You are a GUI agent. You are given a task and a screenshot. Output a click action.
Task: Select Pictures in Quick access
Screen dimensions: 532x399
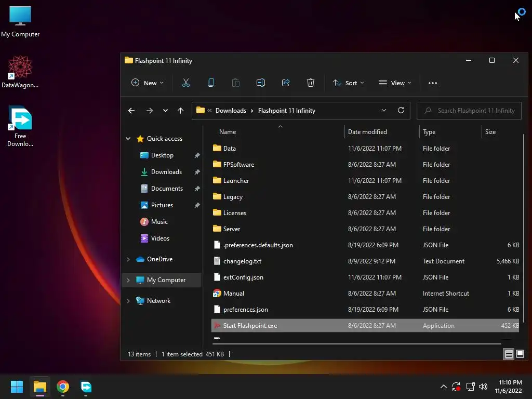[x=162, y=205]
